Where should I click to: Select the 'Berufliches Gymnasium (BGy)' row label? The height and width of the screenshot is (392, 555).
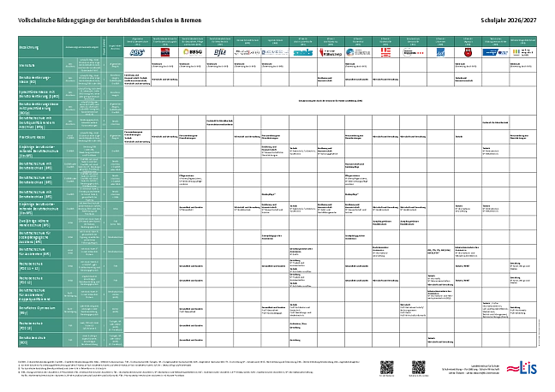point(37,311)
